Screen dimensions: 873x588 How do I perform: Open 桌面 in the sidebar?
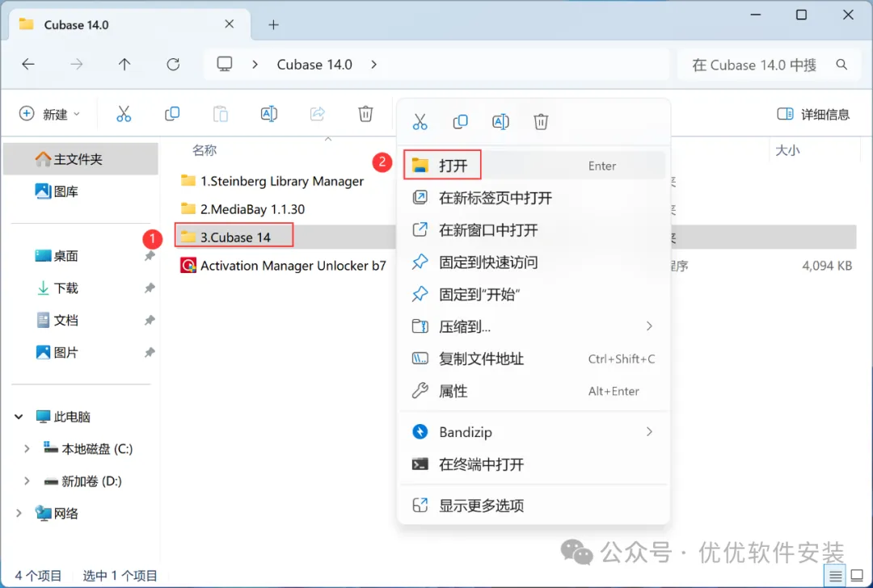click(x=57, y=256)
